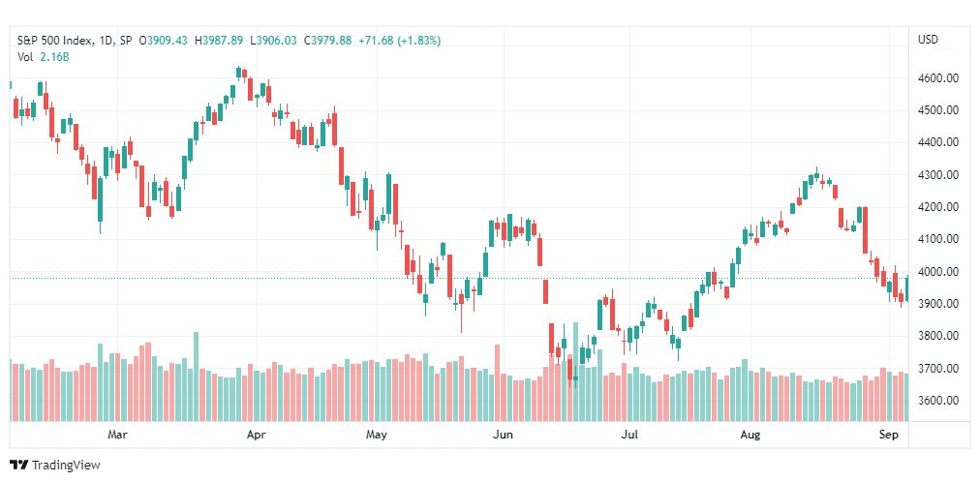Open the TradingView text link
The image size is (980, 482).
coord(66,466)
